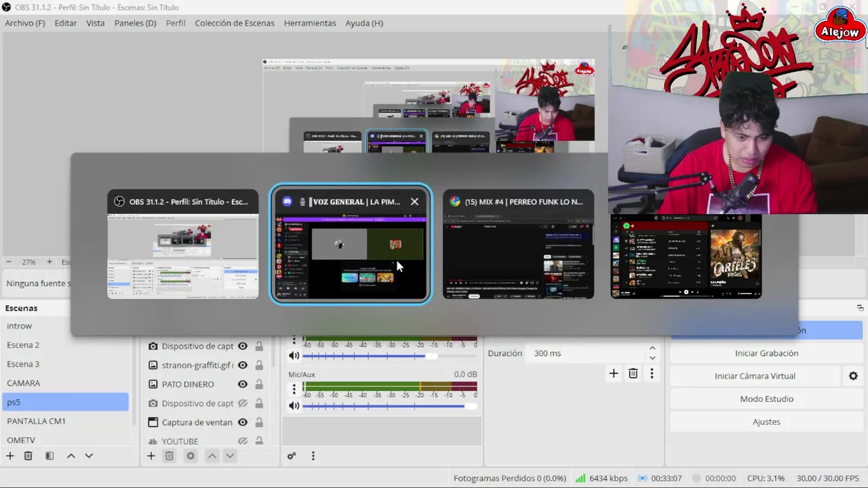Show the hidden YOUTUBE source

point(242,441)
